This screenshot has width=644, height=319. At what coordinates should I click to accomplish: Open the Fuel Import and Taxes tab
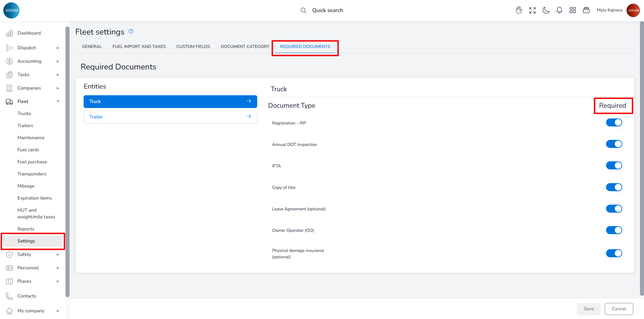[x=139, y=47]
